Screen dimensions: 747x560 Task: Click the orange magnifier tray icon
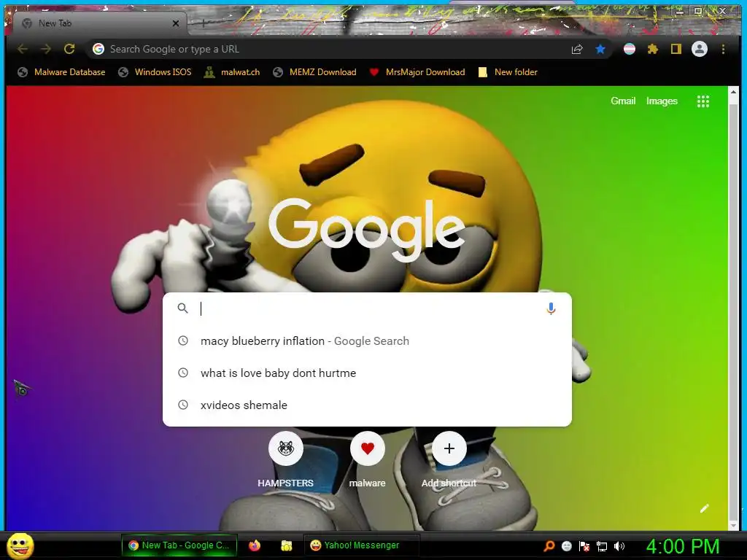point(549,546)
